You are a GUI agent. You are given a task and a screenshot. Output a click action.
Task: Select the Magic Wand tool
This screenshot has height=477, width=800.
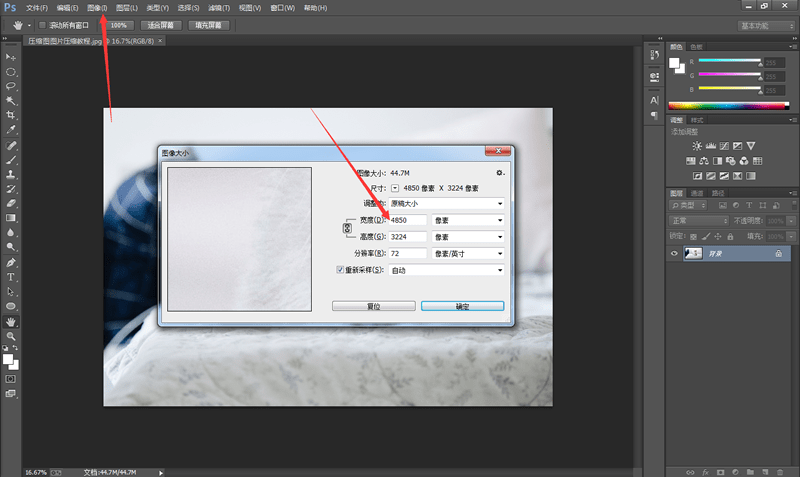pyautogui.click(x=11, y=101)
